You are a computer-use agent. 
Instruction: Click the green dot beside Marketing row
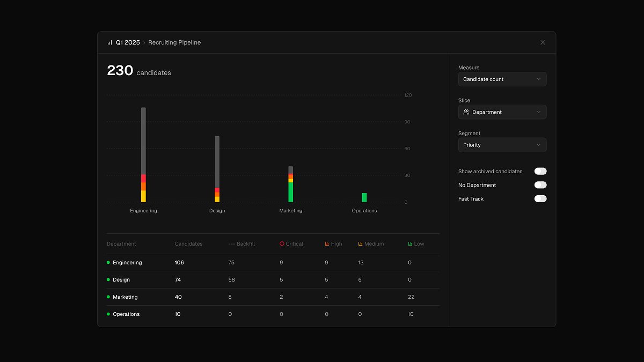tap(108, 297)
